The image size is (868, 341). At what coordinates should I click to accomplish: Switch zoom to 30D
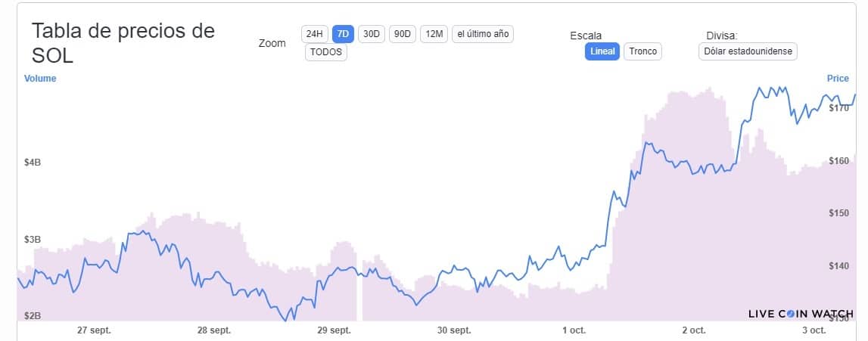point(372,34)
